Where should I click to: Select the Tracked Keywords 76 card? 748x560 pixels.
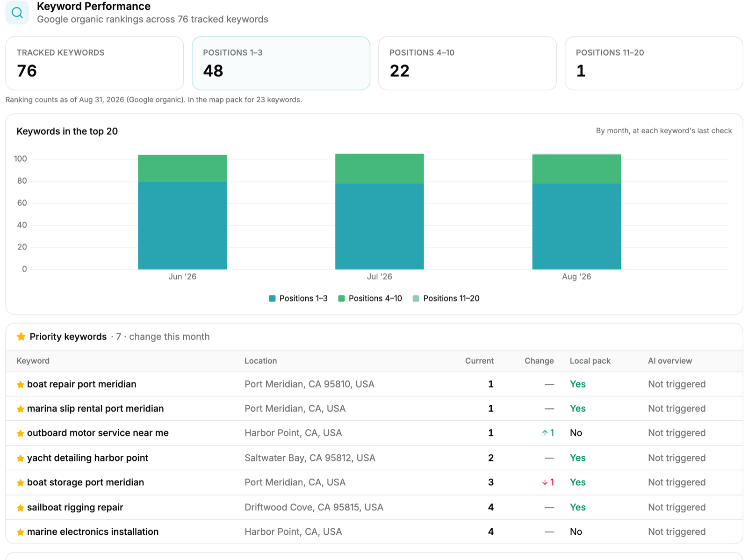(94, 63)
